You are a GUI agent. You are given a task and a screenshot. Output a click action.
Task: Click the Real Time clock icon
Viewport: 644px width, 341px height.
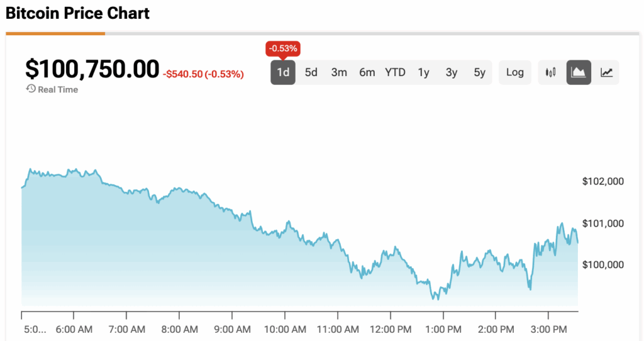pos(30,89)
